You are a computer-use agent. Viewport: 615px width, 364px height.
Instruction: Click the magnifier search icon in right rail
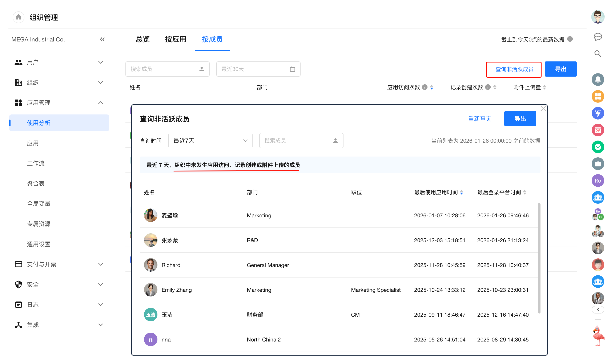(598, 54)
